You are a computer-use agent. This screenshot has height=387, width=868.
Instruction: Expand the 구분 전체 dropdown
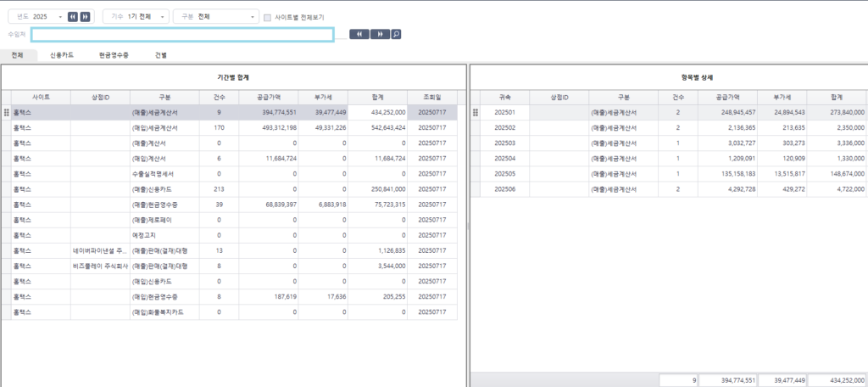(216, 17)
